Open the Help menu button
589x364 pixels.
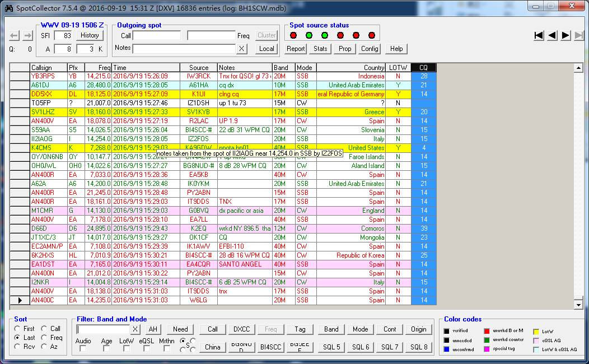(x=396, y=49)
